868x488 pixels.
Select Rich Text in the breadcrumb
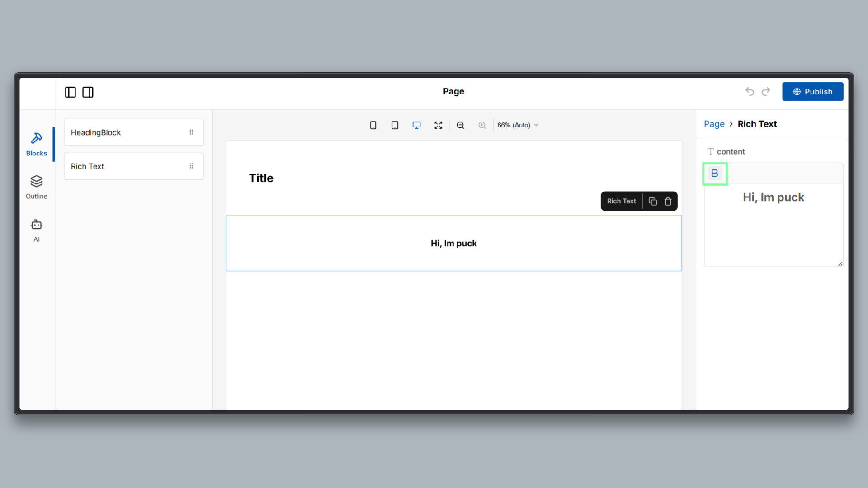757,124
